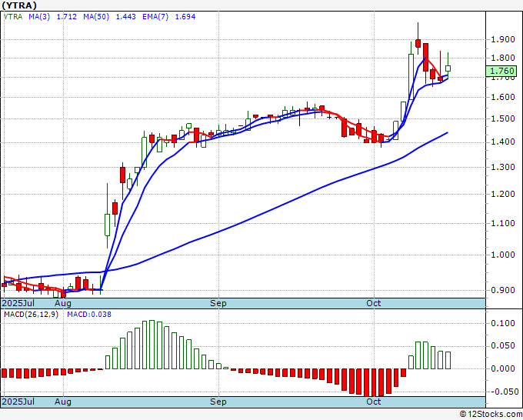Select the YTRA legend label
Screen dimensions: 523x420
(13, 17)
